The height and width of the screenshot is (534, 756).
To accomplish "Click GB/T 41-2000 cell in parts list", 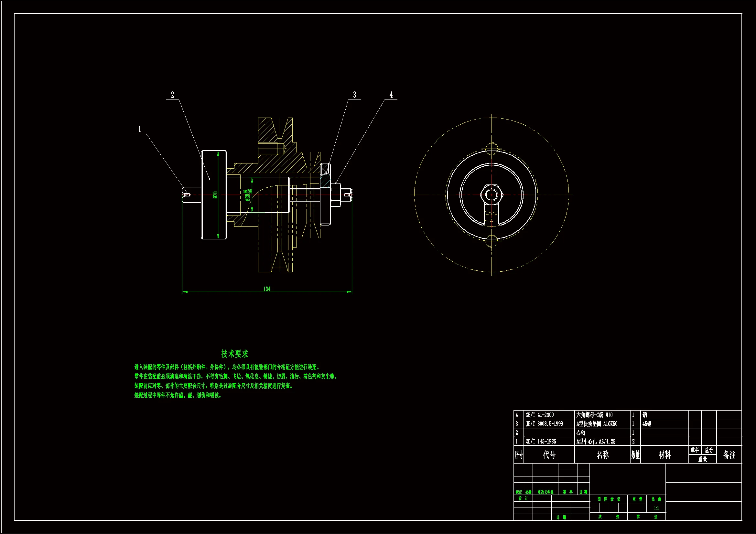I will click(x=539, y=415).
